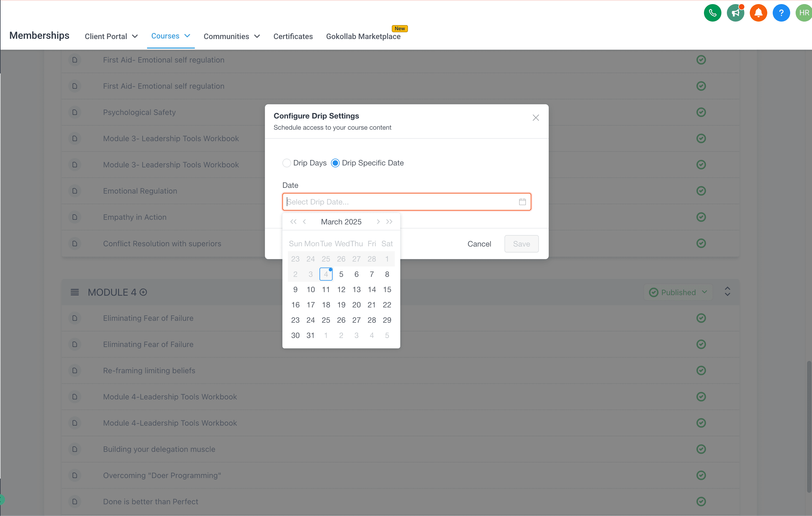Close the Configure Drip Settings dialog
The width and height of the screenshot is (812, 516).
(x=536, y=118)
